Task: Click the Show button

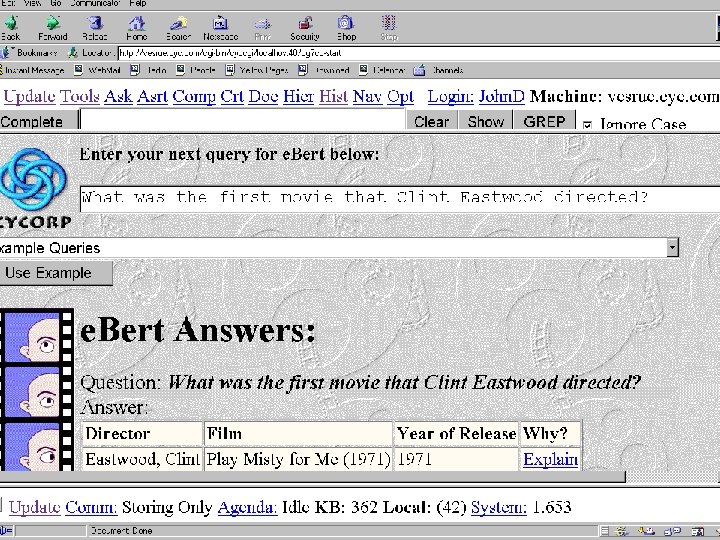Action: pyautogui.click(x=485, y=121)
